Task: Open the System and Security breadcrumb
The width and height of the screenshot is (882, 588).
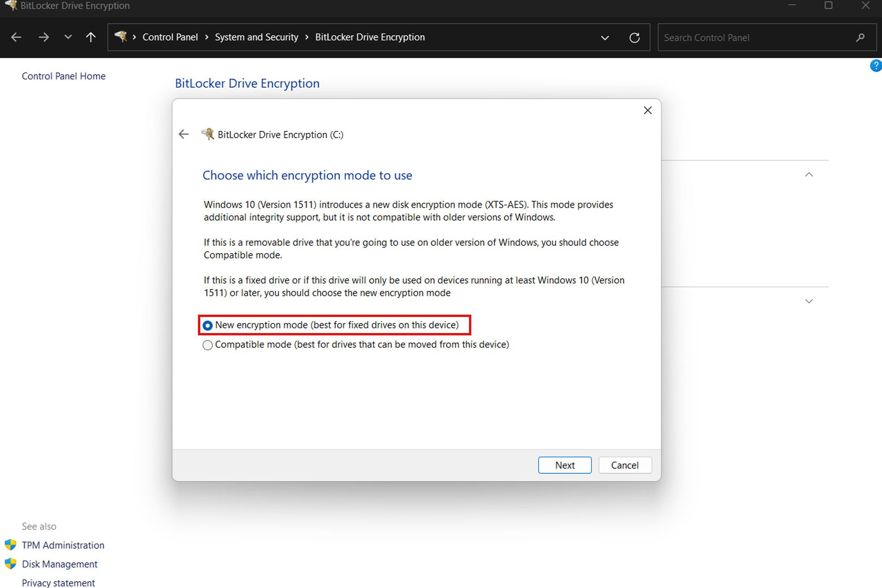Action: [x=256, y=37]
